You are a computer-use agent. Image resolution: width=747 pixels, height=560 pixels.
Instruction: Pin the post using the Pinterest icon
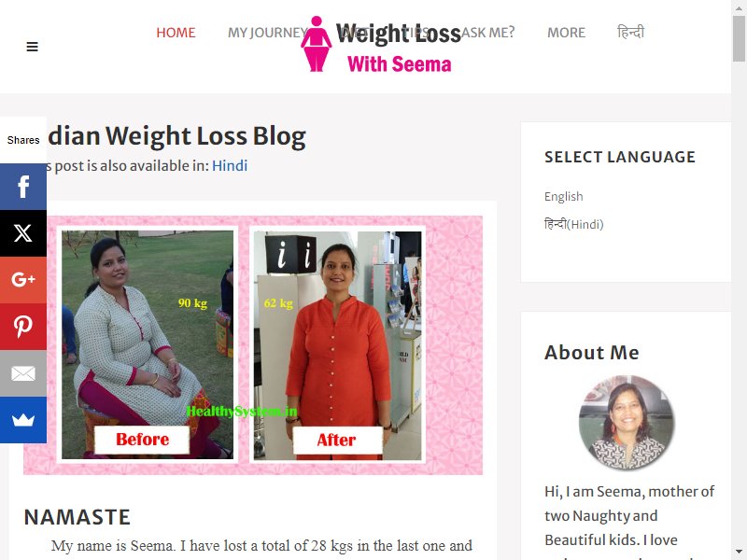22,327
